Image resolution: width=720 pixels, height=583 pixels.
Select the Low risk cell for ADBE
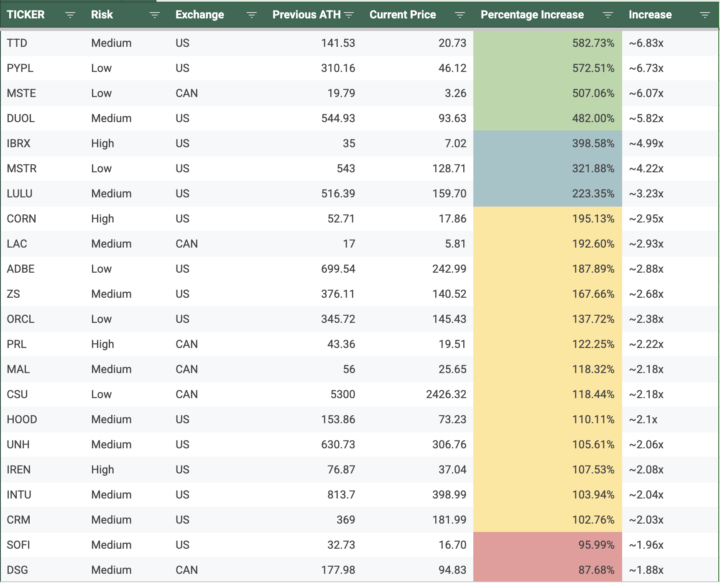pyautogui.click(x=127, y=269)
